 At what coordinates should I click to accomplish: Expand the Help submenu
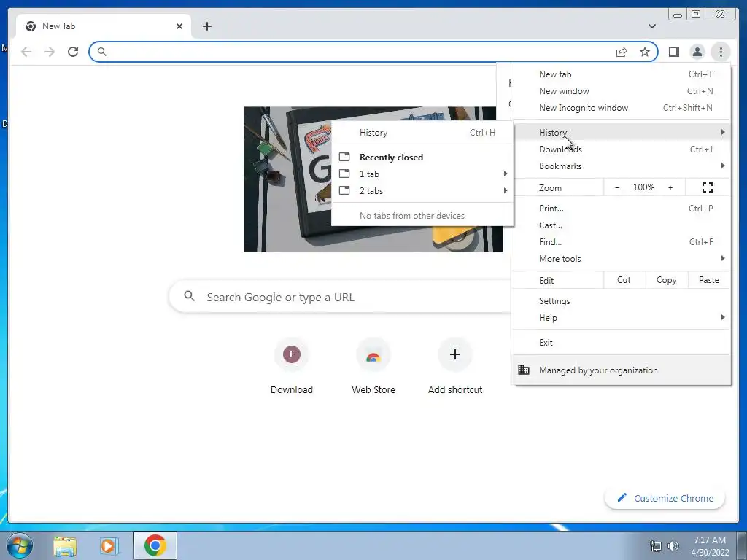622,318
